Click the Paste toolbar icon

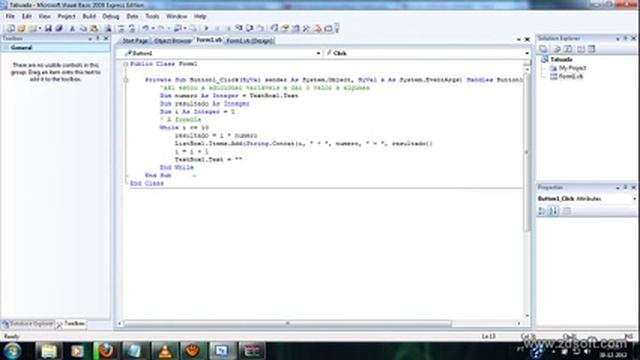94,28
